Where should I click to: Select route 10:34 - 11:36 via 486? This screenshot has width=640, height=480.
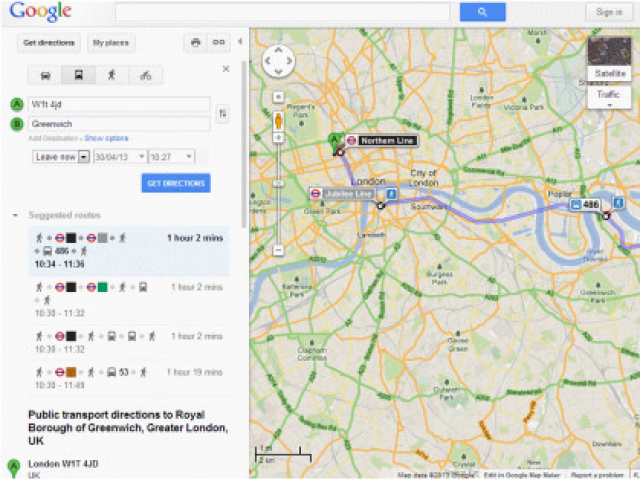(128, 251)
